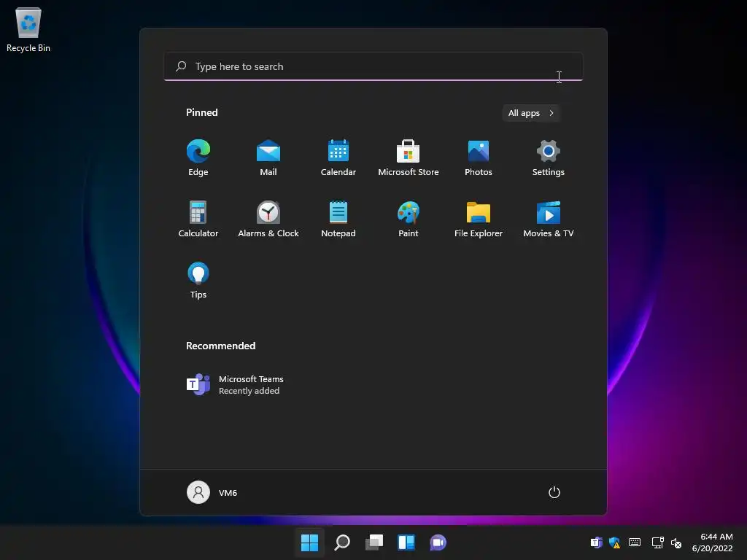Open Alarms & Clock

coord(268,219)
